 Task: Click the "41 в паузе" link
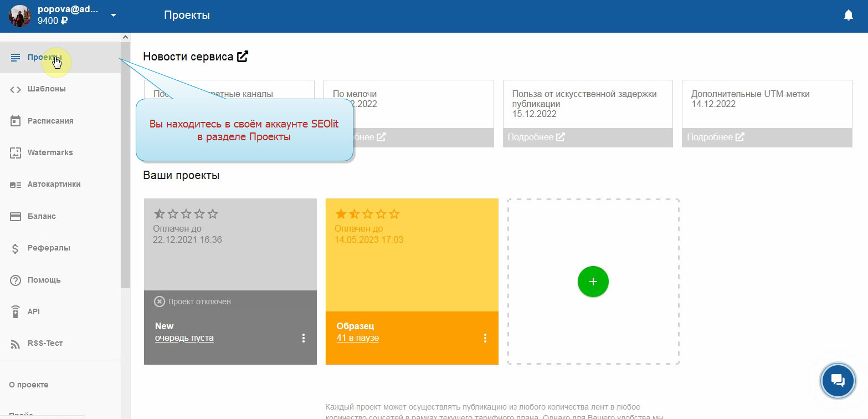click(357, 338)
